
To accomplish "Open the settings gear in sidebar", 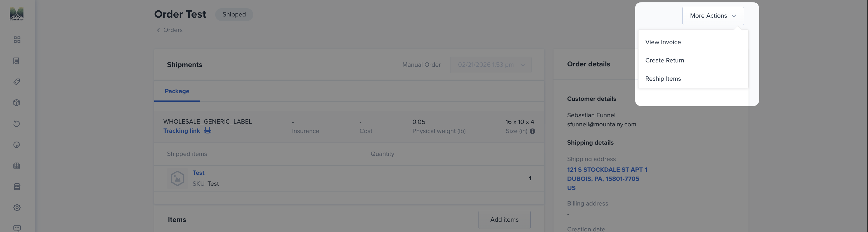I will tap(17, 208).
